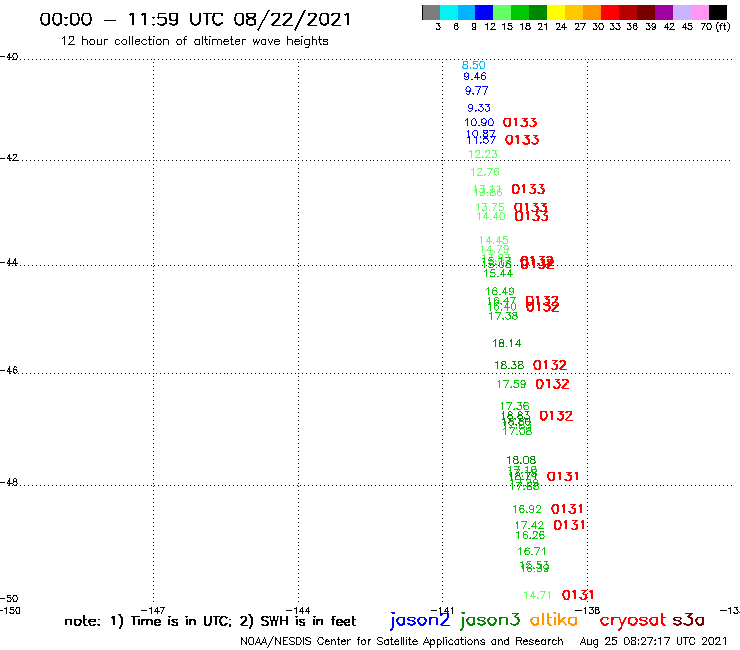This screenshot has width=740, height=650.
Task: Click the gray swatch in the color scale
Action: tap(431, 12)
